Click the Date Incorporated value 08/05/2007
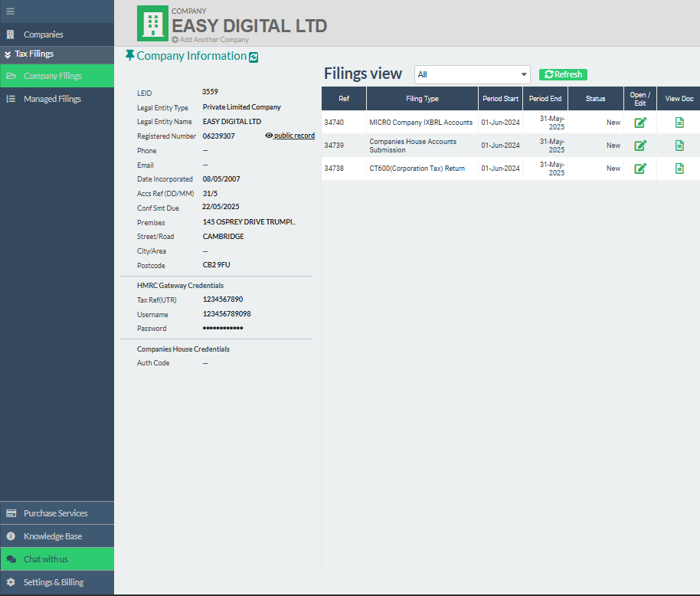The image size is (700, 596). [221, 179]
